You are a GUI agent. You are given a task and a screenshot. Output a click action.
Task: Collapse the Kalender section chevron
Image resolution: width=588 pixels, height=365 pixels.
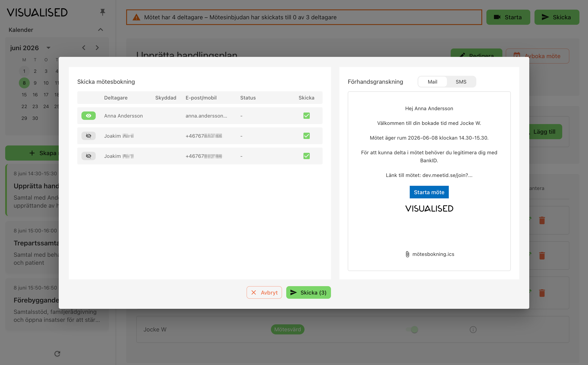100,30
